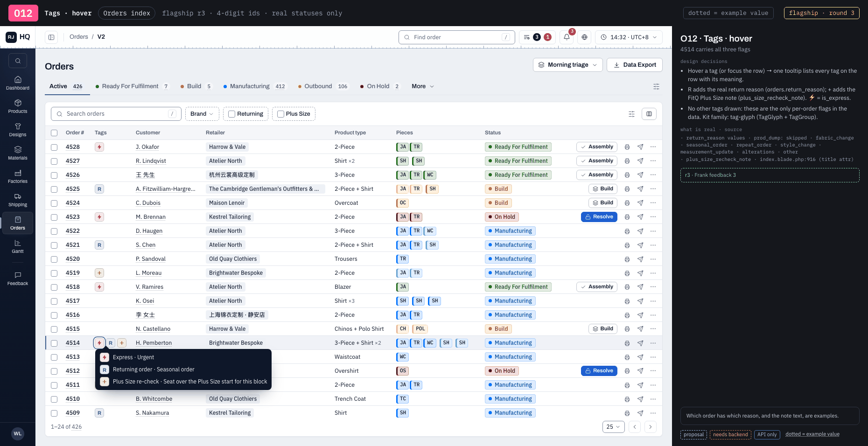Open the language globe icon
868x446 pixels.
584,37
